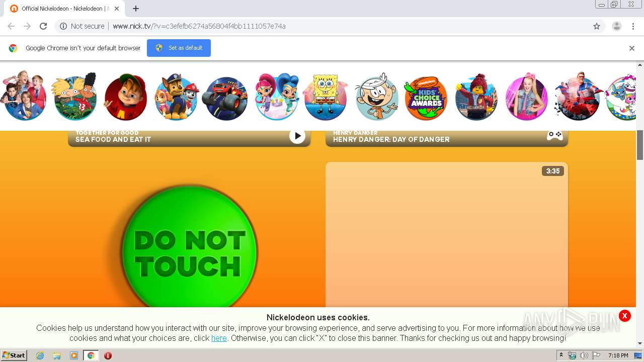Bookmark this page with the star
Screen dimensions: 644x362
click(x=597, y=26)
